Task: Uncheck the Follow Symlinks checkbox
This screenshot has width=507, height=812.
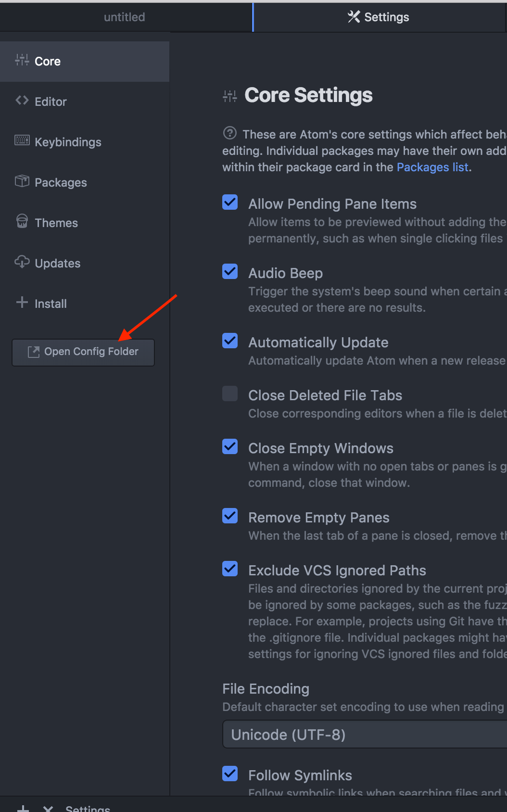Action: 230,774
